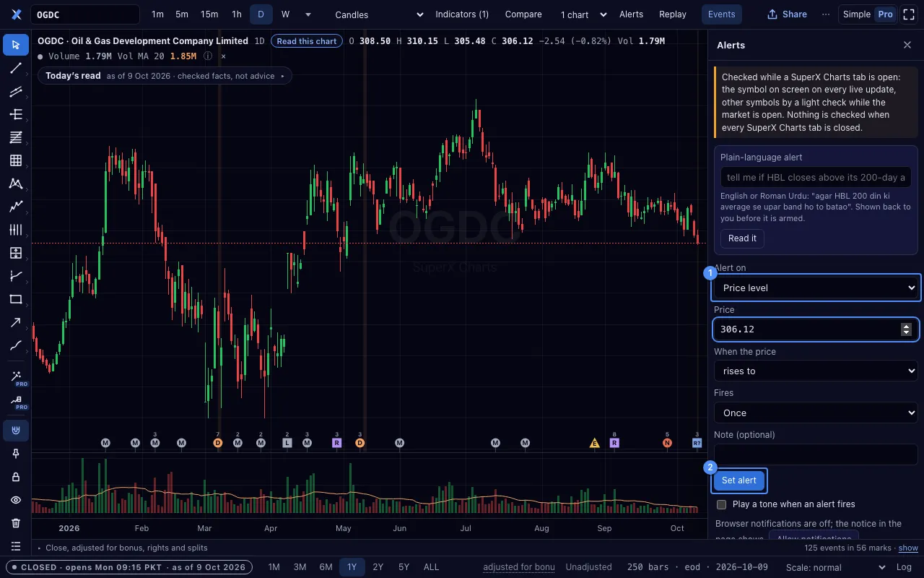The width and height of the screenshot is (924, 578).
Task: Switch range to 5Y
Action: 404,567
